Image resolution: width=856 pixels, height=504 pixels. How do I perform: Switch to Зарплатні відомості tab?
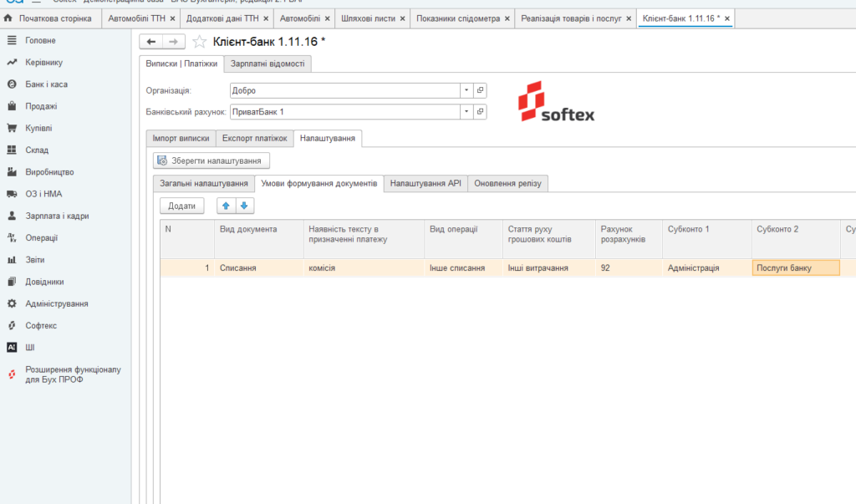[x=267, y=64]
